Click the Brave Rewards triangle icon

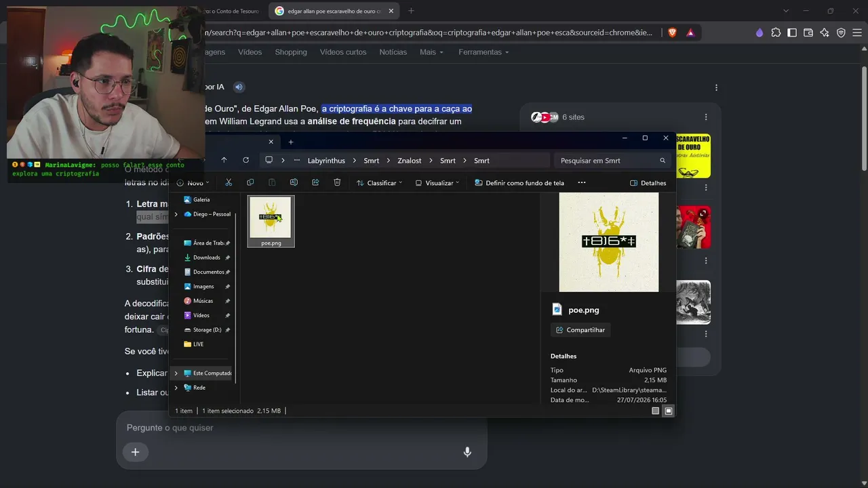(x=690, y=33)
